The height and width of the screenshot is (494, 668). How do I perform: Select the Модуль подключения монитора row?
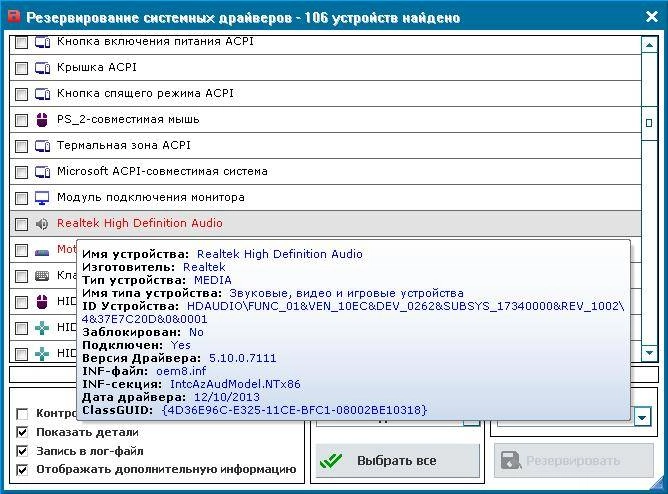point(325,198)
